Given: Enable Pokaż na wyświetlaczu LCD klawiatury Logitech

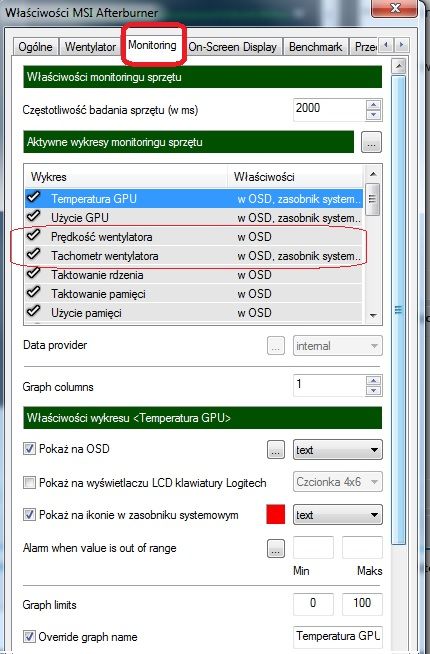Looking at the screenshot, I should [x=29, y=483].
